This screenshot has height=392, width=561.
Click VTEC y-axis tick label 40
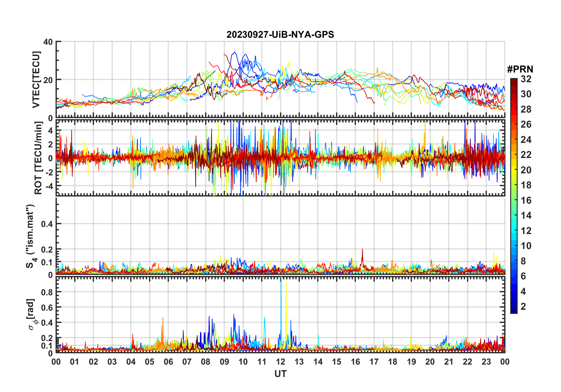tap(48, 42)
